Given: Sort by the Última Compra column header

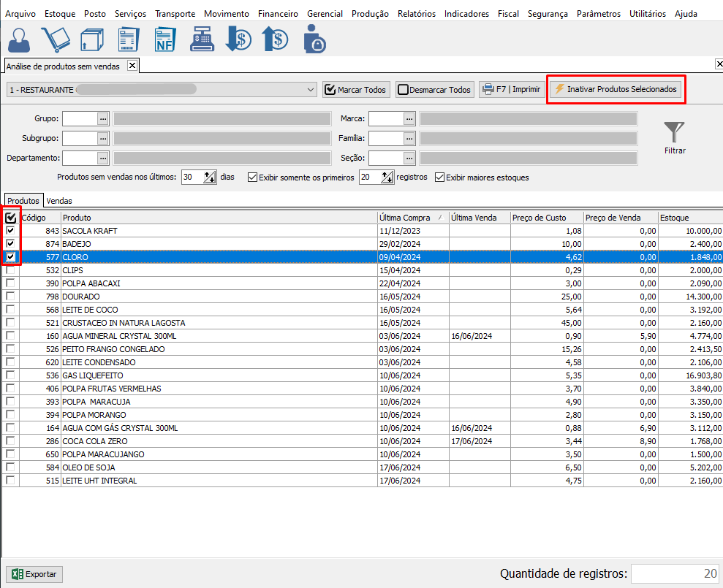Looking at the screenshot, I should [x=406, y=218].
